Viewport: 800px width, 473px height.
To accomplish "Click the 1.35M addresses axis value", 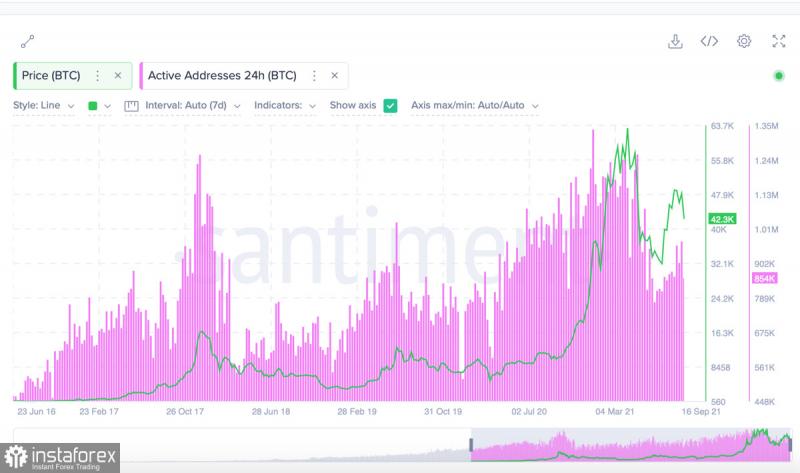I will [766, 126].
